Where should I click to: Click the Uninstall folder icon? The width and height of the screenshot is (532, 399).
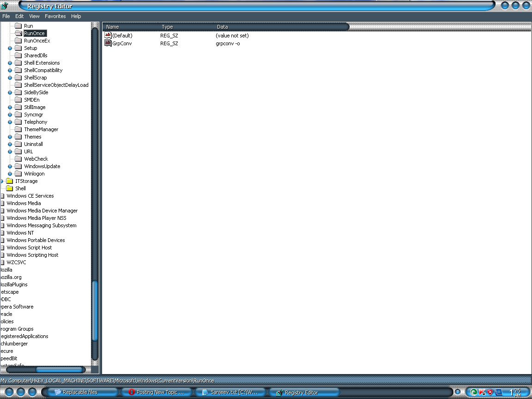pyautogui.click(x=18, y=144)
